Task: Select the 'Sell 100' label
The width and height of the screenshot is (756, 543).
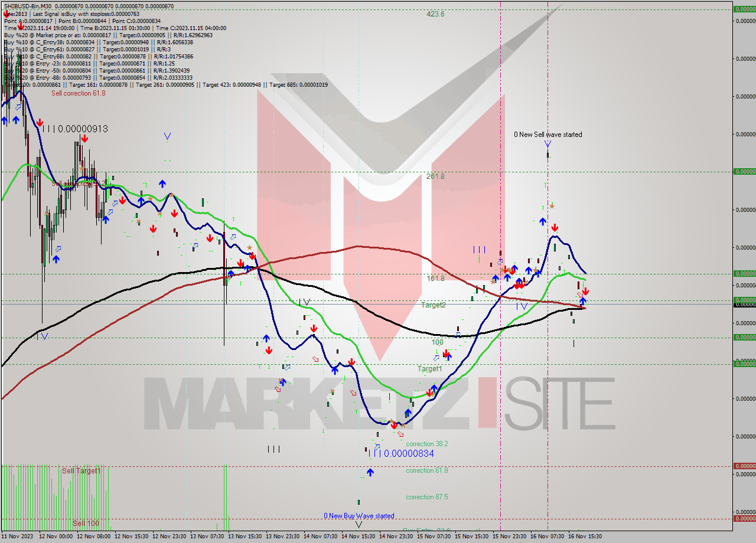Action: point(86,524)
